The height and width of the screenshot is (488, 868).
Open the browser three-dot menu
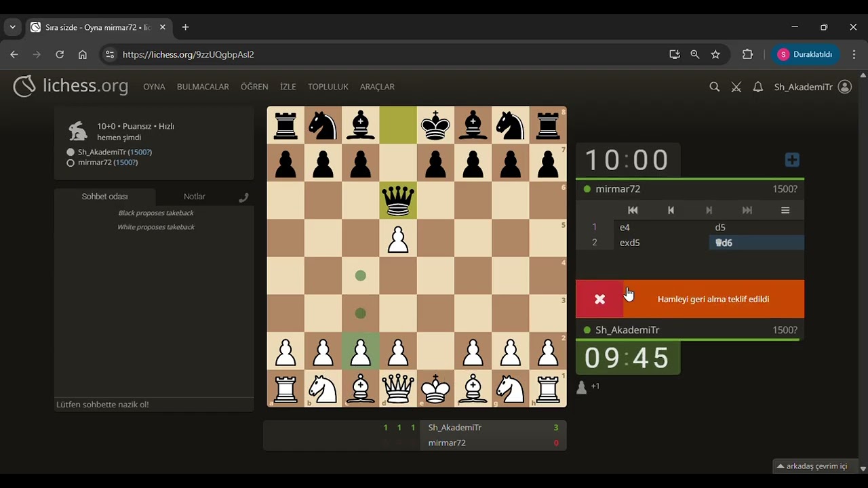point(853,54)
